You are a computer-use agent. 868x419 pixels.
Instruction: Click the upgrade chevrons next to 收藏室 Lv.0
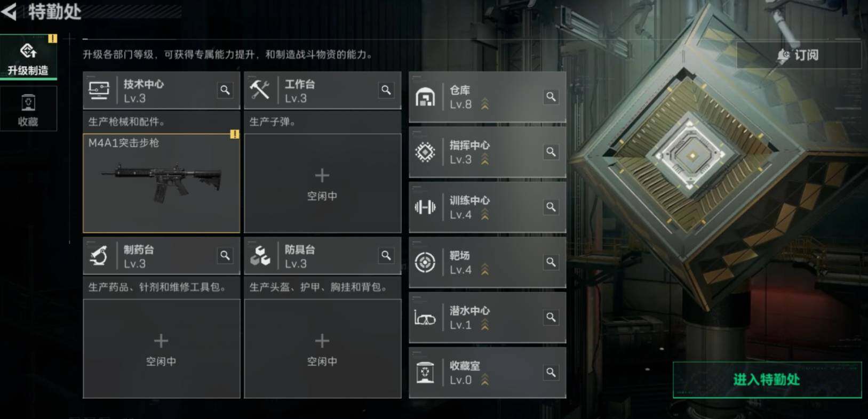[485, 380]
